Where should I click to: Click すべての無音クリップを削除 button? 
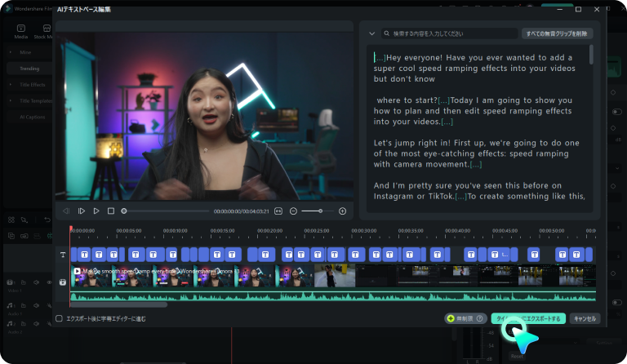pyautogui.click(x=557, y=33)
